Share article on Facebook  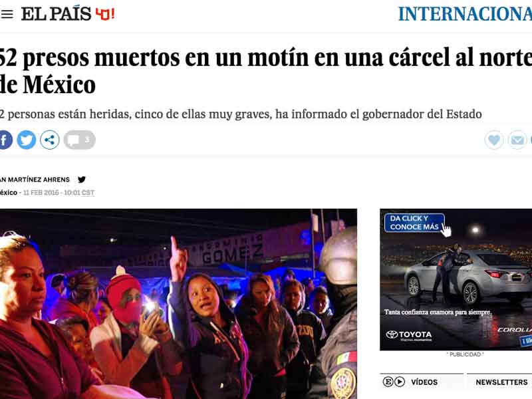5,140
